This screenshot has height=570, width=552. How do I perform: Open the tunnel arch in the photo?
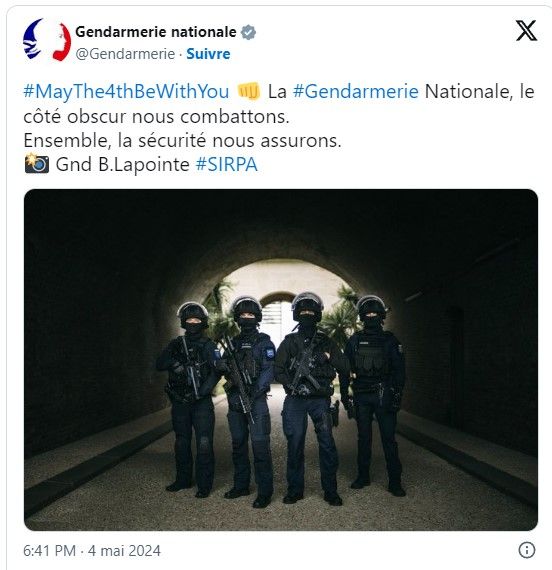281,291
